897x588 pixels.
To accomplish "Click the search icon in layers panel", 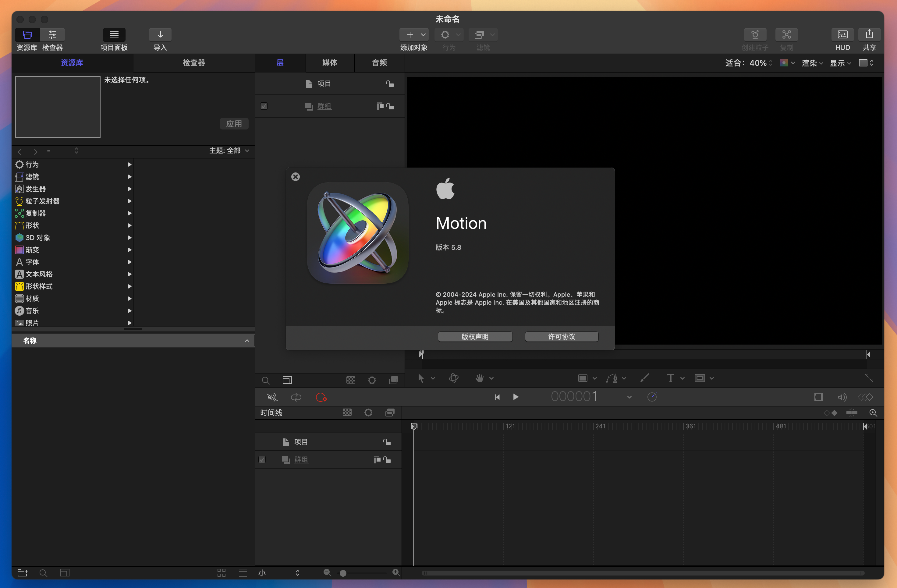I will pyautogui.click(x=266, y=380).
